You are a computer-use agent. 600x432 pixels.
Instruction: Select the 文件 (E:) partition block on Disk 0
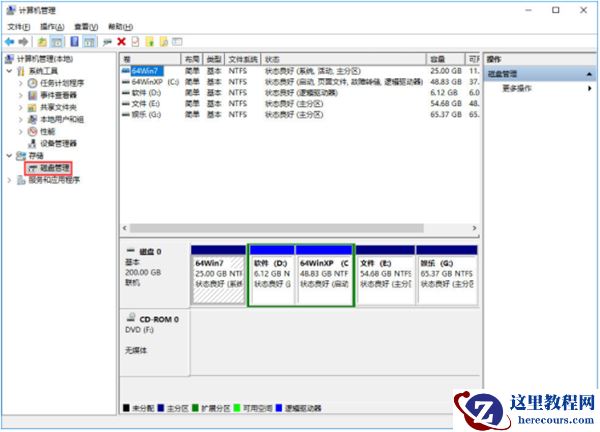386,275
